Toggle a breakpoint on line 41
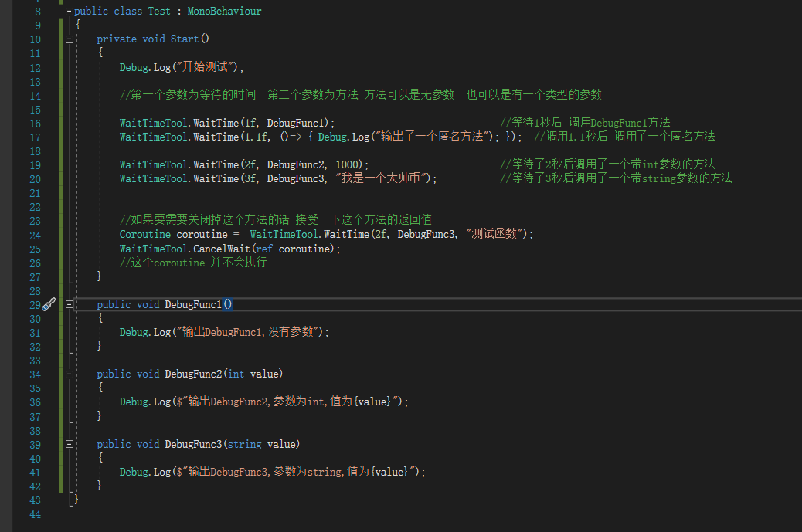This screenshot has height=532, width=802. tap(12, 472)
